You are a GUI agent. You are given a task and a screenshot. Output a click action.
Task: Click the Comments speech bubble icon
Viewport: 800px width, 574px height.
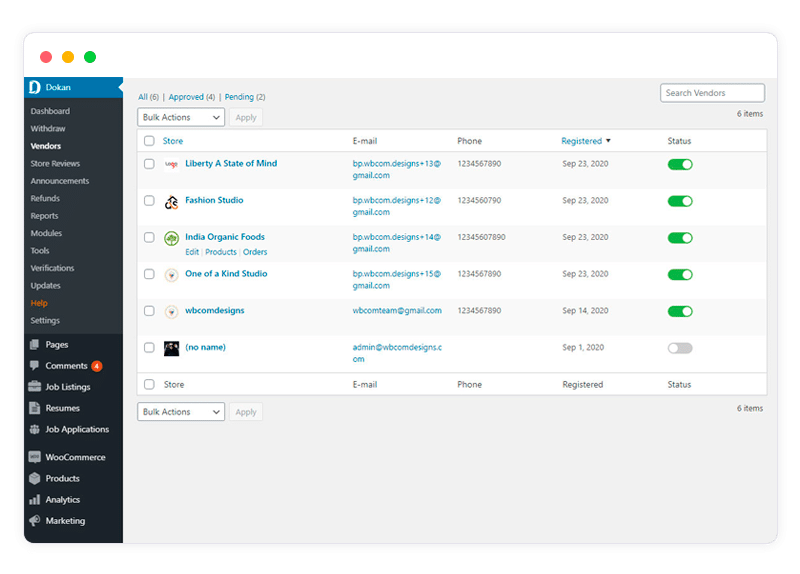click(35, 366)
